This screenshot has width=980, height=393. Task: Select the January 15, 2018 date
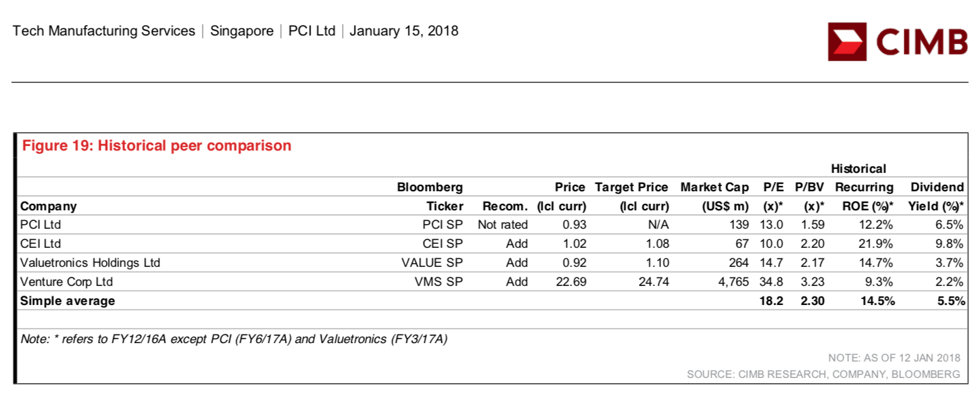click(x=404, y=31)
